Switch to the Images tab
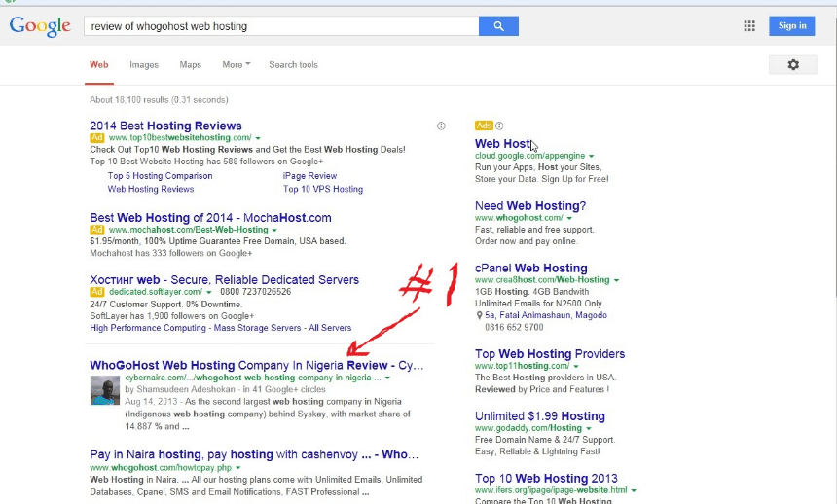This screenshot has height=504, width=837. click(144, 65)
